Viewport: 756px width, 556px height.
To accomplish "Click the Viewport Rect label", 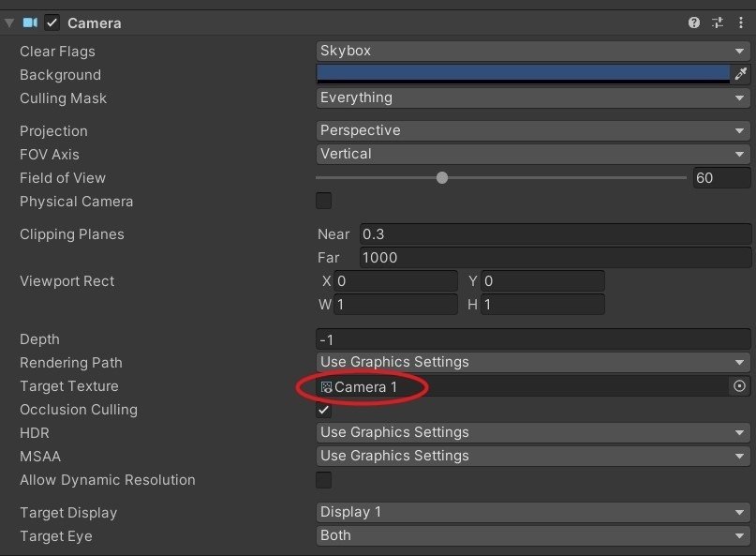I will click(67, 281).
